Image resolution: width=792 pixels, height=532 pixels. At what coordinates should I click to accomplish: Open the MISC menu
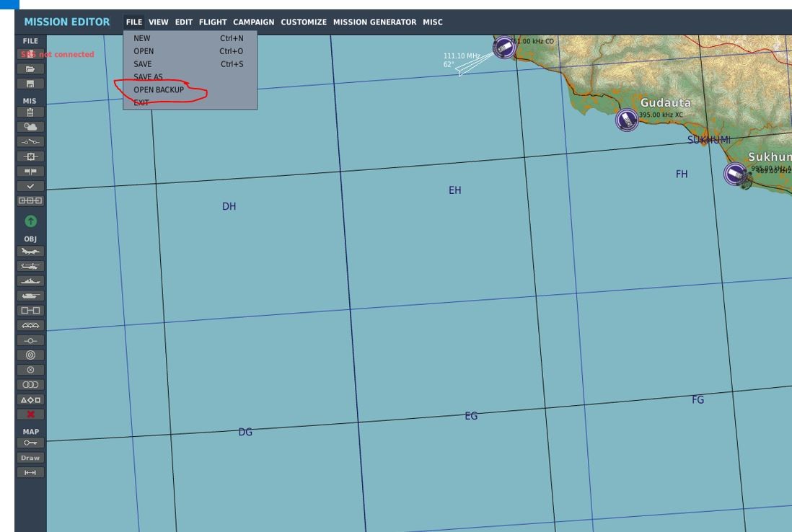pyautogui.click(x=433, y=22)
